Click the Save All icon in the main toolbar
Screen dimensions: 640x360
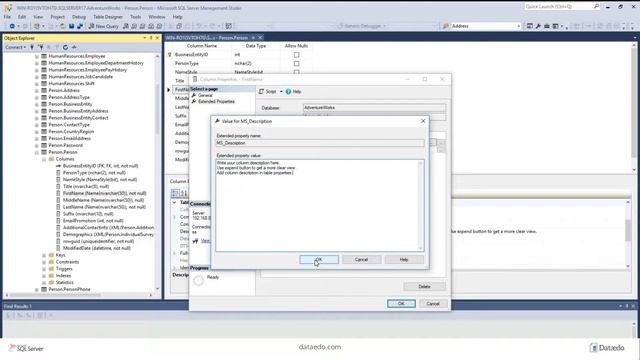(80, 26)
